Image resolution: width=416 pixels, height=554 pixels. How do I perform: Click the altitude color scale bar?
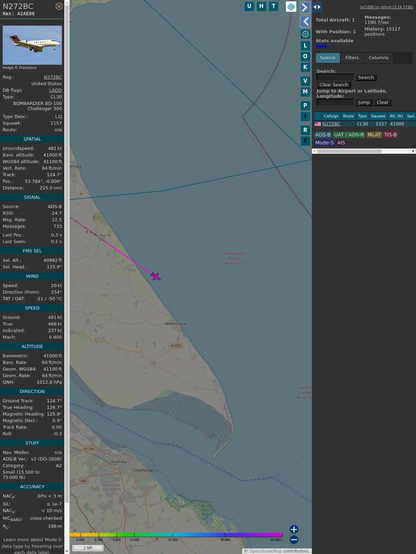click(176, 535)
